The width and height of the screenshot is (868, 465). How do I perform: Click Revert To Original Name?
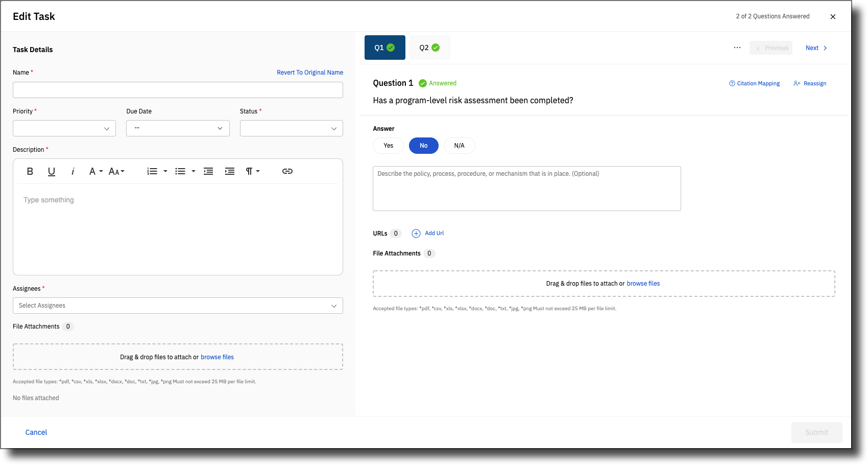[x=310, y=72]
